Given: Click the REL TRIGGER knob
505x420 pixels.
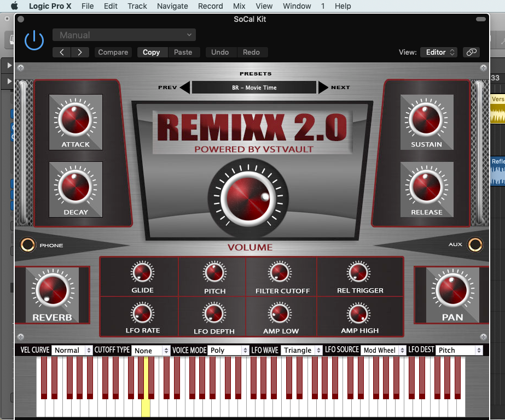Looking at the screenshot, I should coord(358,272).
